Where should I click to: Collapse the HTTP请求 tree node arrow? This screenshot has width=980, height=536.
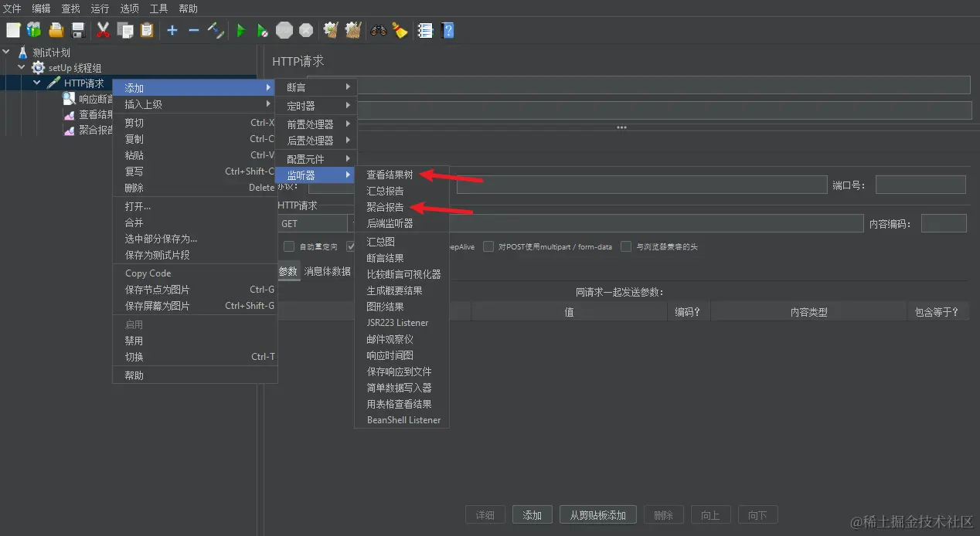click(36, 83)
